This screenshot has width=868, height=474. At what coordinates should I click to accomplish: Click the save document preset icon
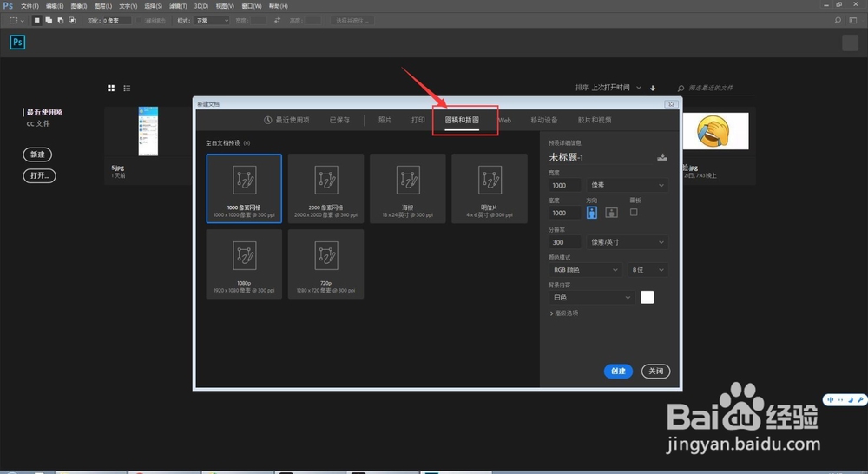point(662,157)
